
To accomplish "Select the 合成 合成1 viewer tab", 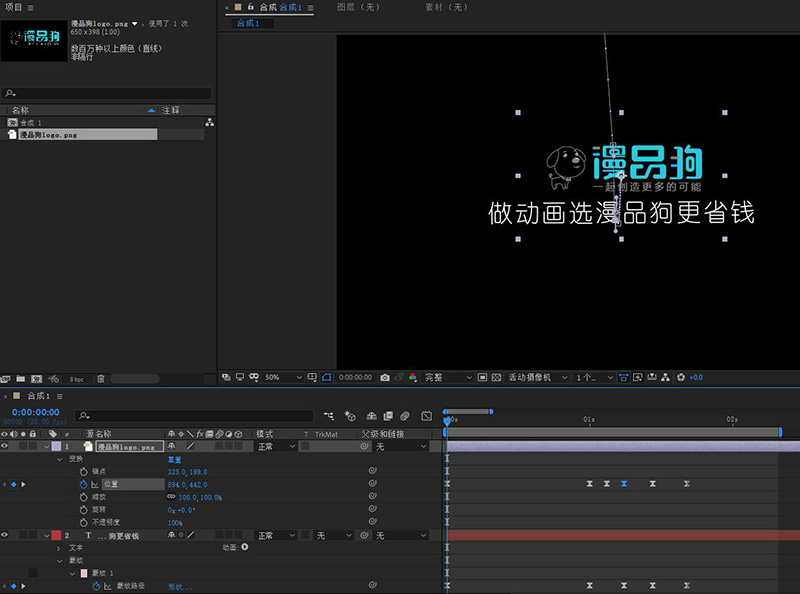I will pyautogui.click(x=280, y=7).
